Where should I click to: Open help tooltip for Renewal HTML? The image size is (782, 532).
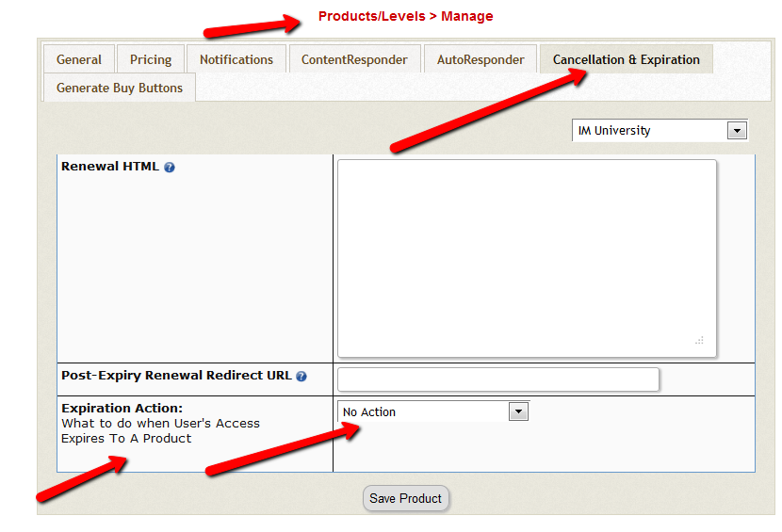point(170,168)
